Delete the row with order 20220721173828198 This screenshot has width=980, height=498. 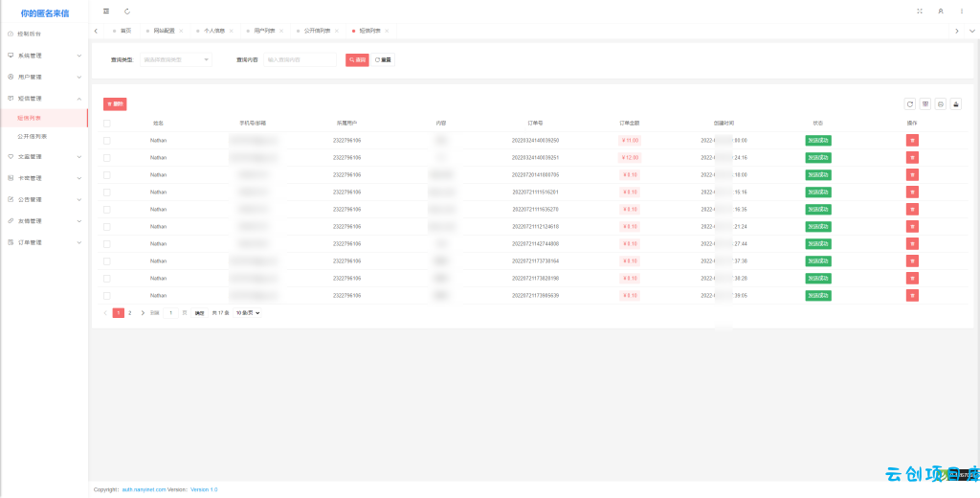click(x=912, y=278)
